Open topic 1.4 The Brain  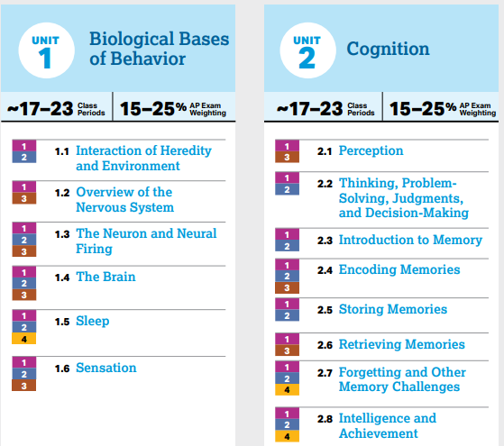pos(105,277)
